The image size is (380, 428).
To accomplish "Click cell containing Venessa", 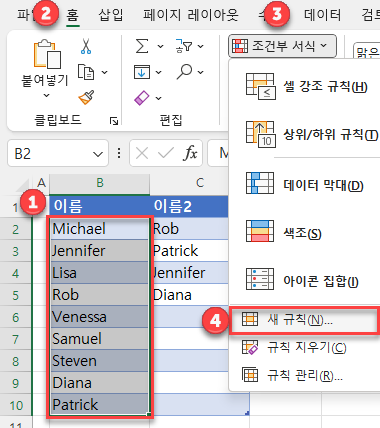I will [100, 317].
